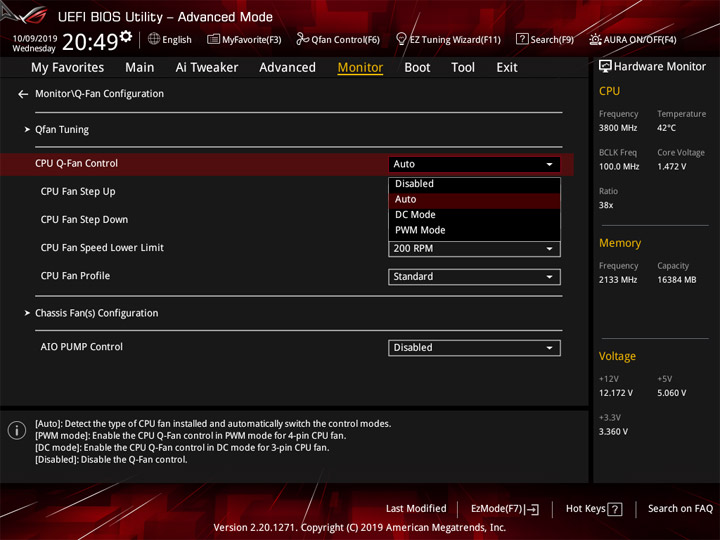Open the CPU Fan Profile dropdown

[x=474, y=277]
